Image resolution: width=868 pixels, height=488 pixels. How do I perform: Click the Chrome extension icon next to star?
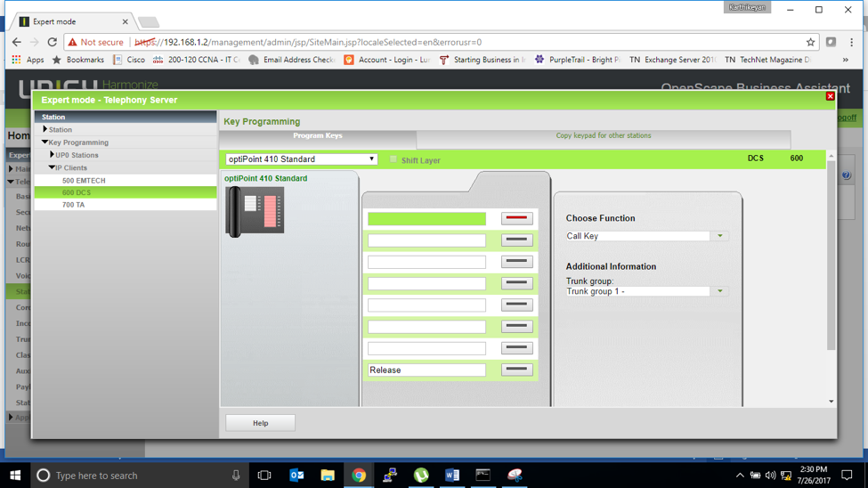pyautogui.click(x=831, y=42)
